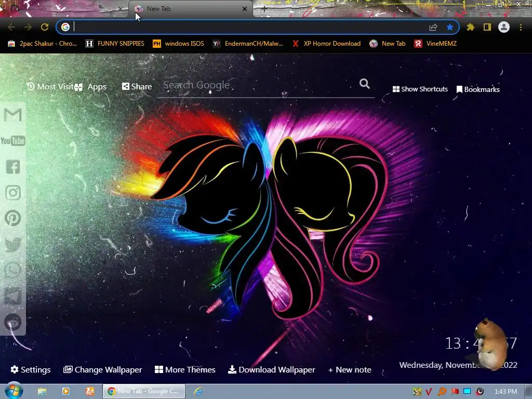Open Reddit from the sidebar
The image size is (532, 399).
pyautogui.click(x=13, y=322)
